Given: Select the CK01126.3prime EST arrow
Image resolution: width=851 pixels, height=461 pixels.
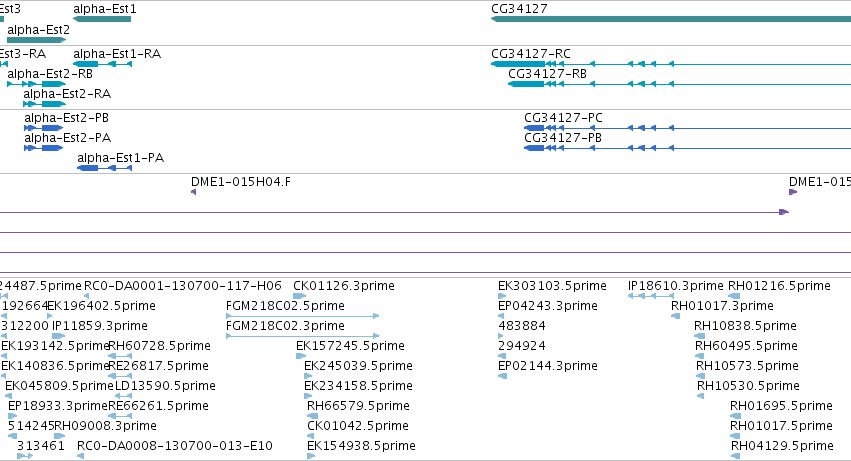Looking at the screenshot, I should (300, 296).
